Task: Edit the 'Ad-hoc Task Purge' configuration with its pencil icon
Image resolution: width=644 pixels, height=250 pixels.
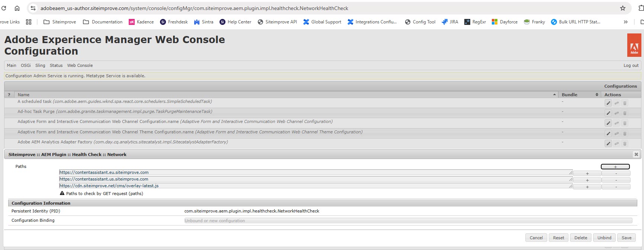Action: [x=608, y=113]
